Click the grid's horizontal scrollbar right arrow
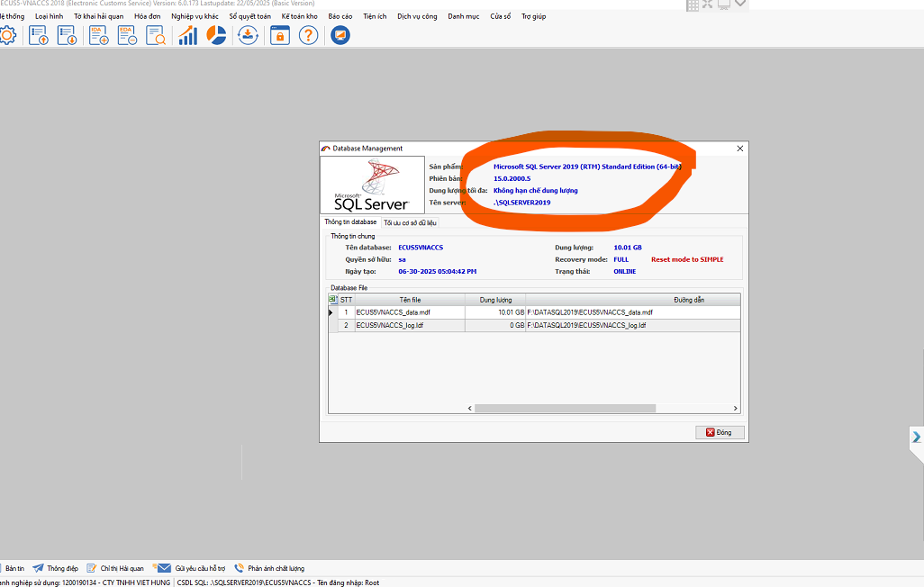 [735, 408]
